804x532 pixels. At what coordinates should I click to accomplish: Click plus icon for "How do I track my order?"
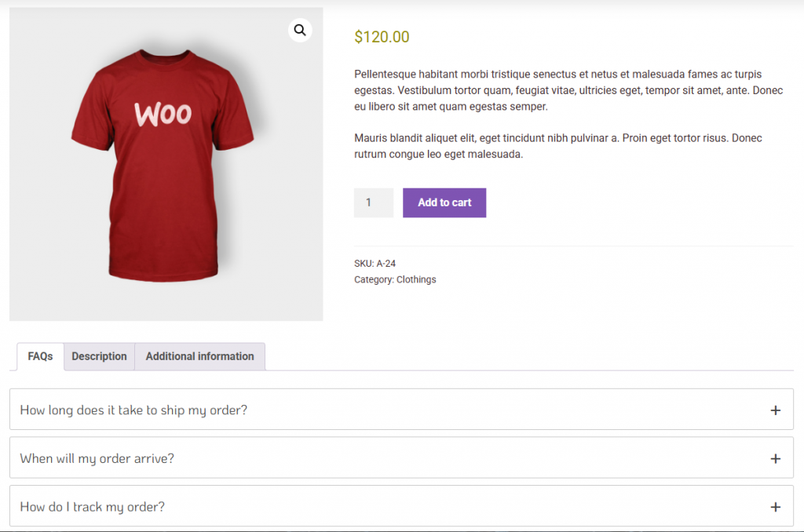[776, 507]
